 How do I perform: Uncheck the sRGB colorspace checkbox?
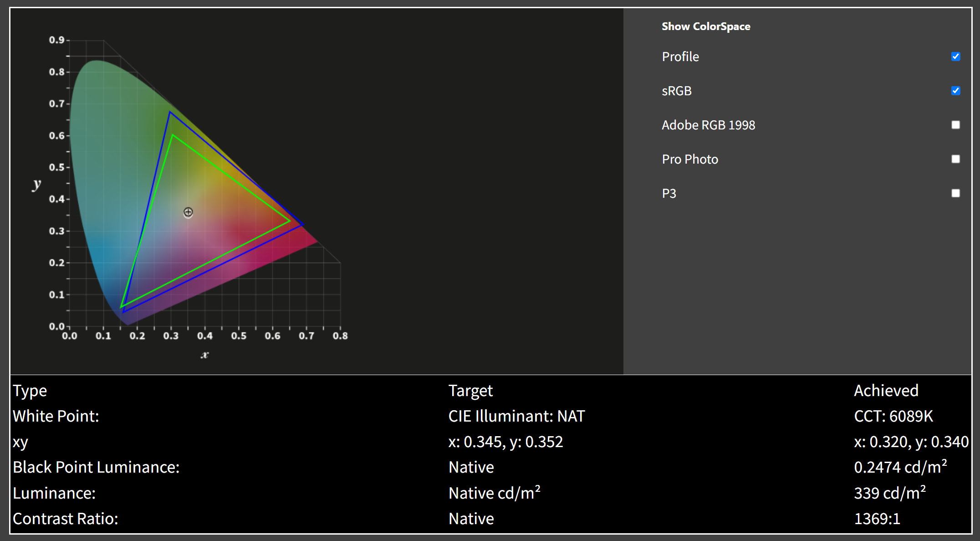tap(955, 91)
